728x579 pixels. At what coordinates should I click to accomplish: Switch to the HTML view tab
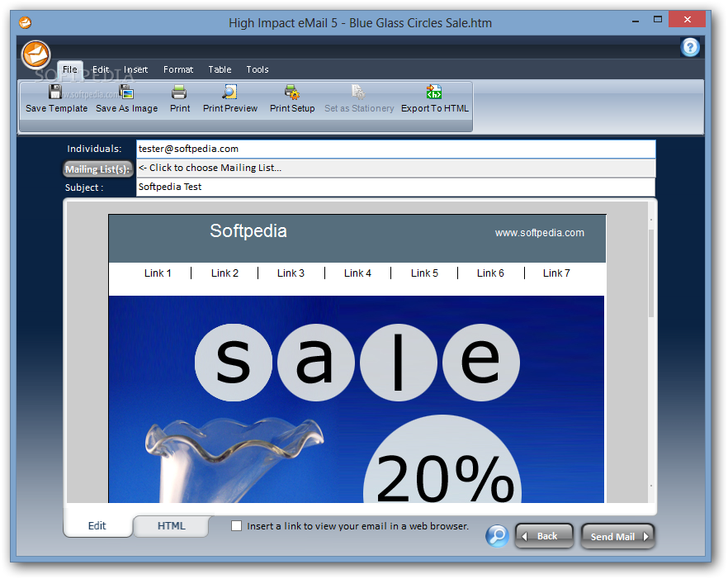tap(171, 525)
